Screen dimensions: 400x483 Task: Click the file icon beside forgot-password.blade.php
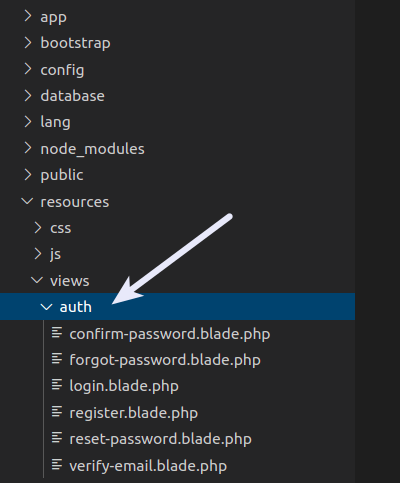click(x=57, y=359)
